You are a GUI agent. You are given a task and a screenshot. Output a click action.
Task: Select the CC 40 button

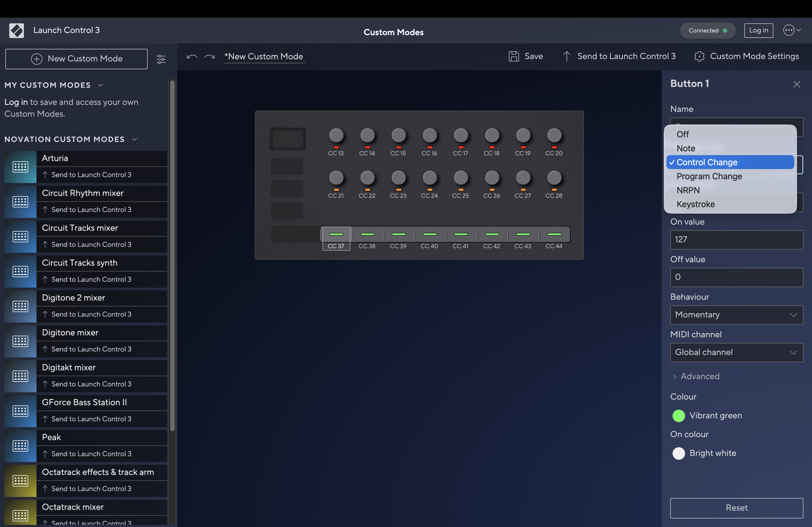(x=430, y=234)
